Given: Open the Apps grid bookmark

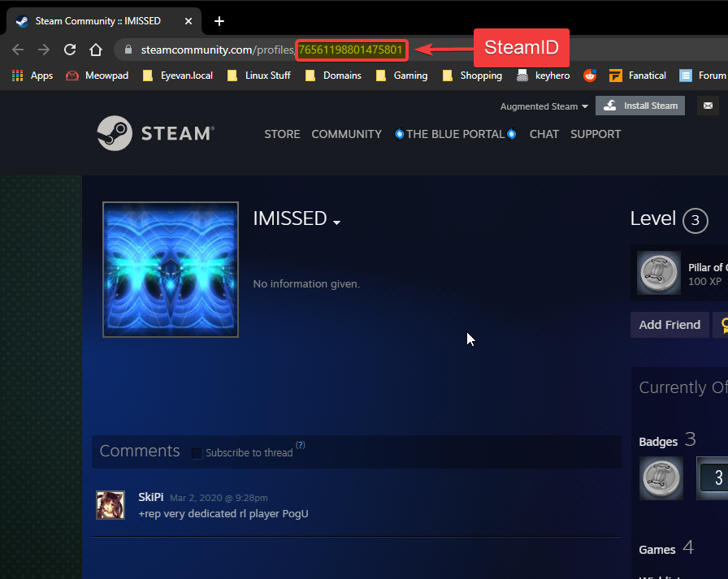Looking at the screenshot, I should click(32, 76).
